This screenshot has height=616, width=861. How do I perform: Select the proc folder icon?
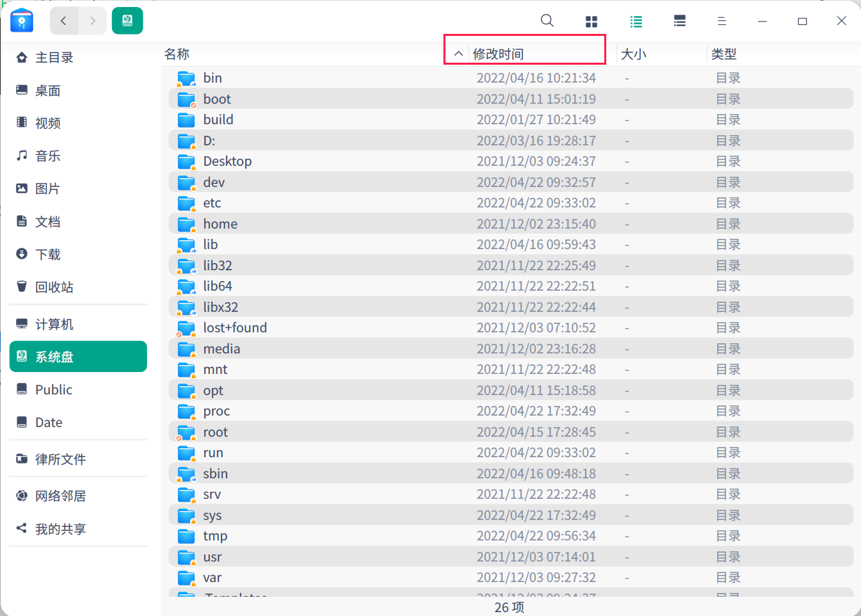coord(186,411)
